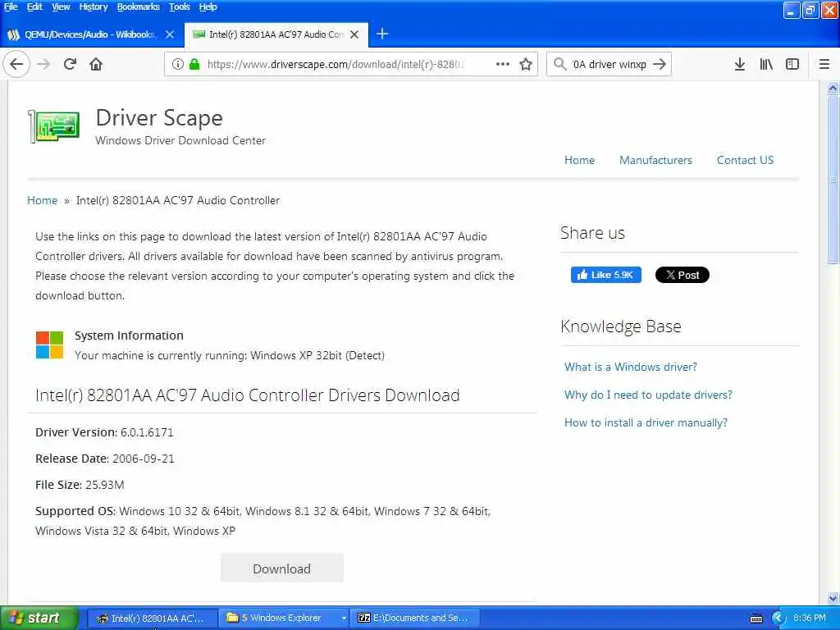Open the Home navigation link

click(x=579, y=160)
